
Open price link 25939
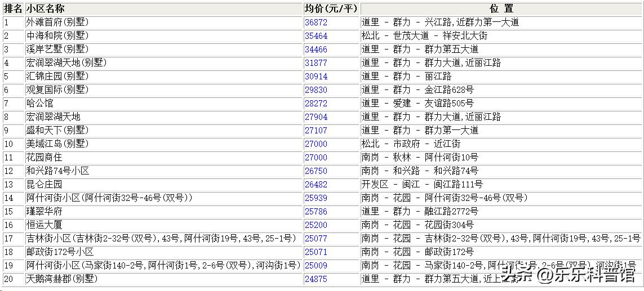coord(316,198)
